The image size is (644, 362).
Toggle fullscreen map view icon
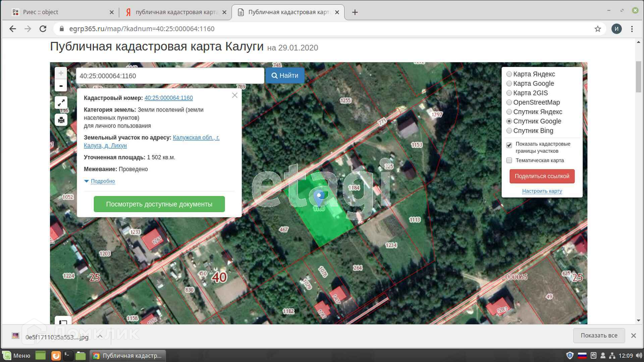tap(61, 103)
